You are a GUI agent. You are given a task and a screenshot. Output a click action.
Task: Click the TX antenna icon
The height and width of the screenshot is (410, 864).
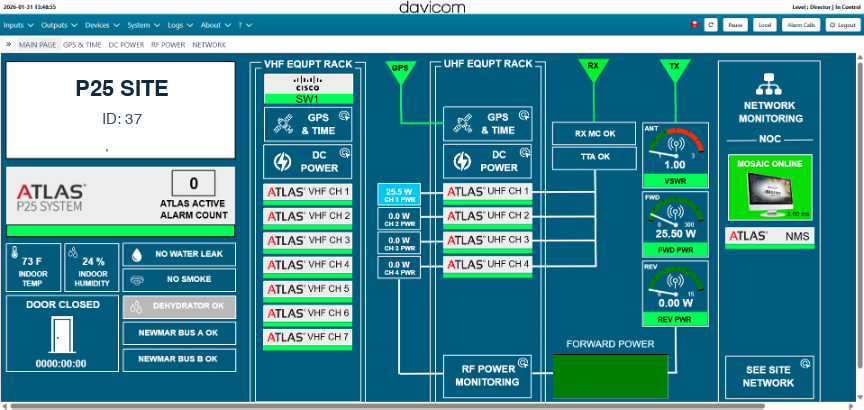click(x=674, y=70)
